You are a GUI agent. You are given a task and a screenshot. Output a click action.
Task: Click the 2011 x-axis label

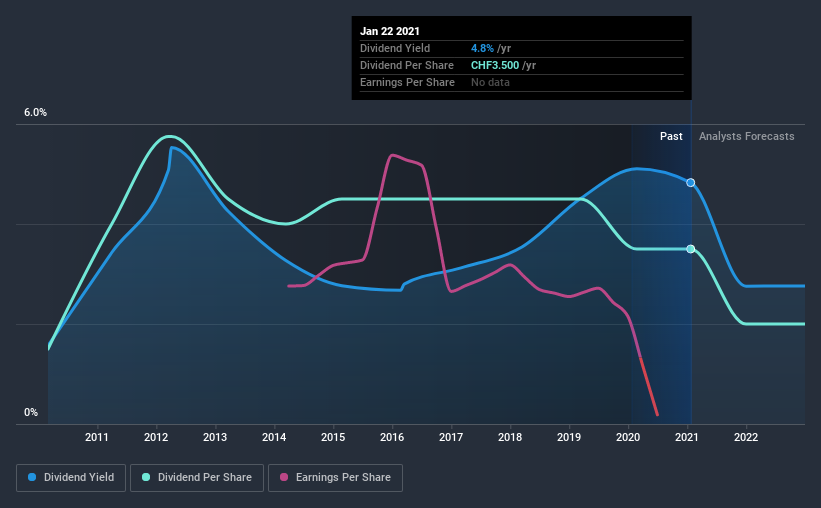click(97, 437)
